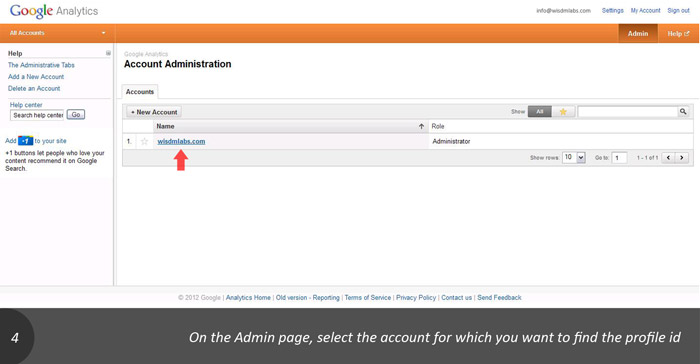The image size is (700, 364).
Task: Open the Privacy Policy link
Action: [416, 297]
